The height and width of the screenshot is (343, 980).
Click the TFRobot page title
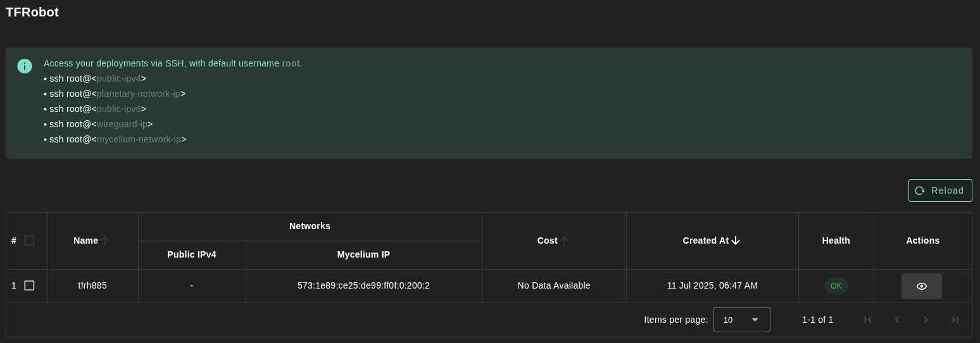coord(32,12)
